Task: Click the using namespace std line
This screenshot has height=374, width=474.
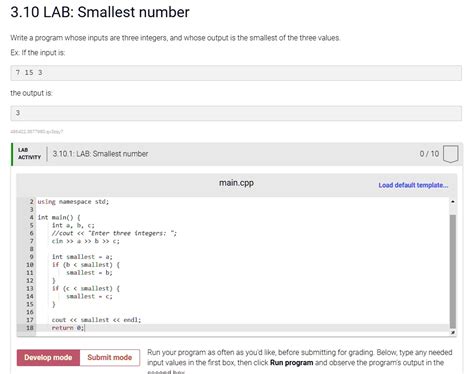Action: point(73,201)
